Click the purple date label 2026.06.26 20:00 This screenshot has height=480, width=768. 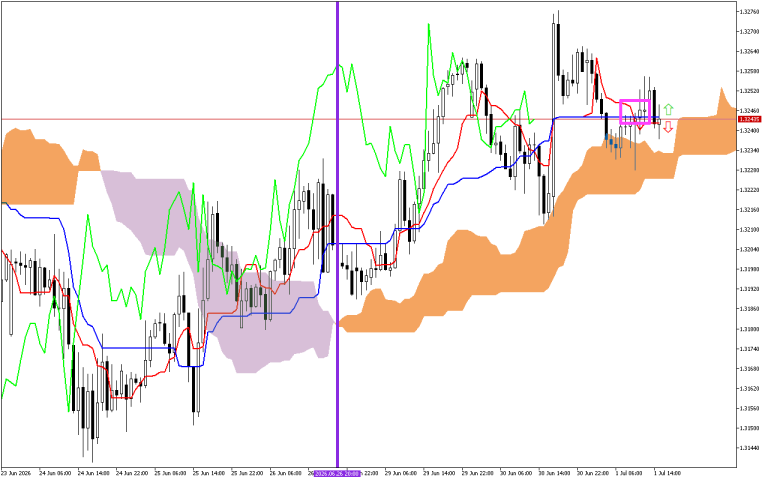pos(337,474)
